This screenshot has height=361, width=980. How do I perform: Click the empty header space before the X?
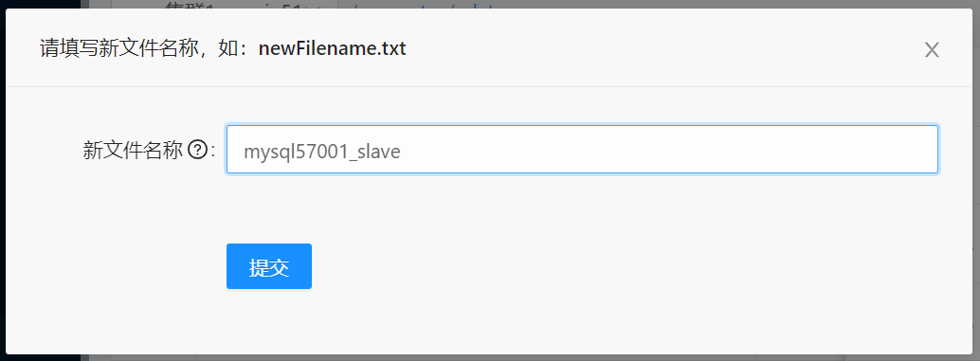(662, 48)
